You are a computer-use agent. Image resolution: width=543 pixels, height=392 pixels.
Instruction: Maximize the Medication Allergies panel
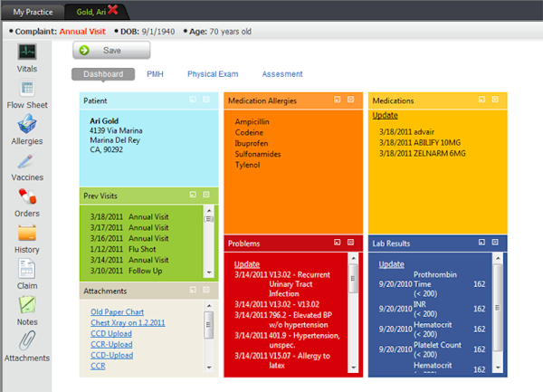click(338, 100)
